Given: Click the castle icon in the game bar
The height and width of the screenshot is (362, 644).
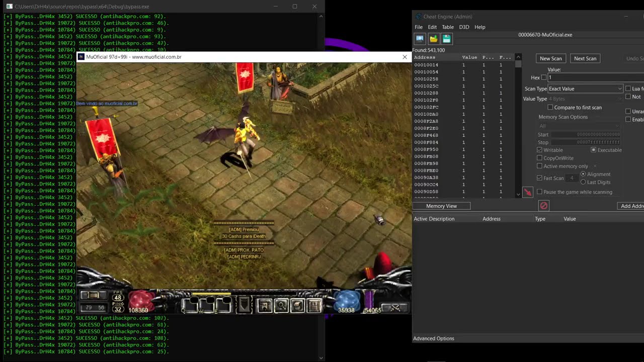Looking at the screenshot, I should (265, 305).
